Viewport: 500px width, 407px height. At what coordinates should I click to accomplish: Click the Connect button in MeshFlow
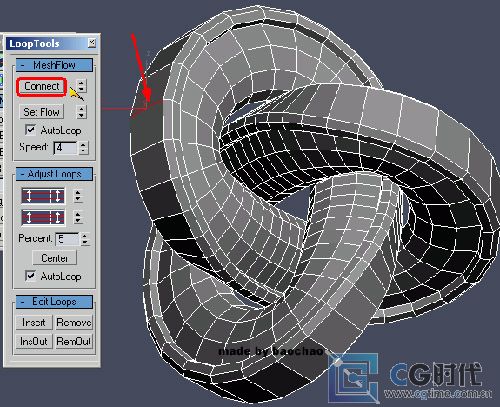42,87
